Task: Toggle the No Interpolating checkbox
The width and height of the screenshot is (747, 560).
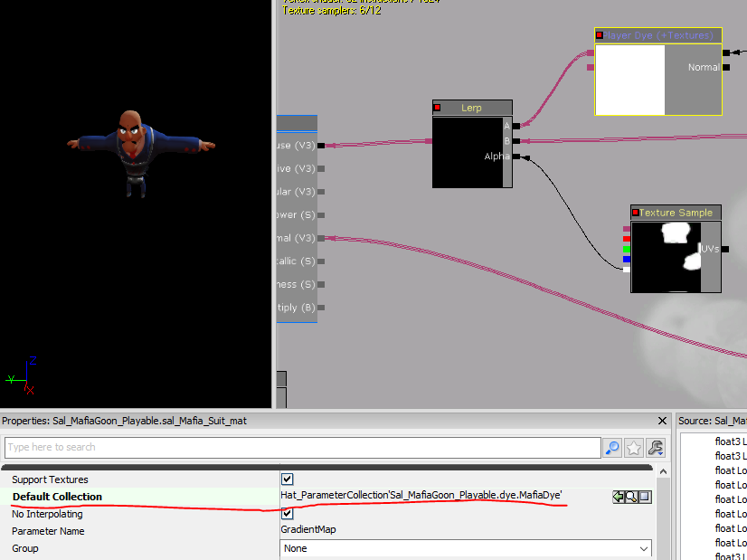Action: point(288,513)
